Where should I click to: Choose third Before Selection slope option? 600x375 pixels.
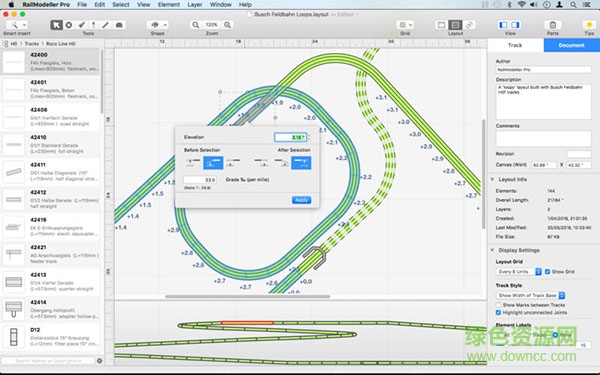coord(233,163)
